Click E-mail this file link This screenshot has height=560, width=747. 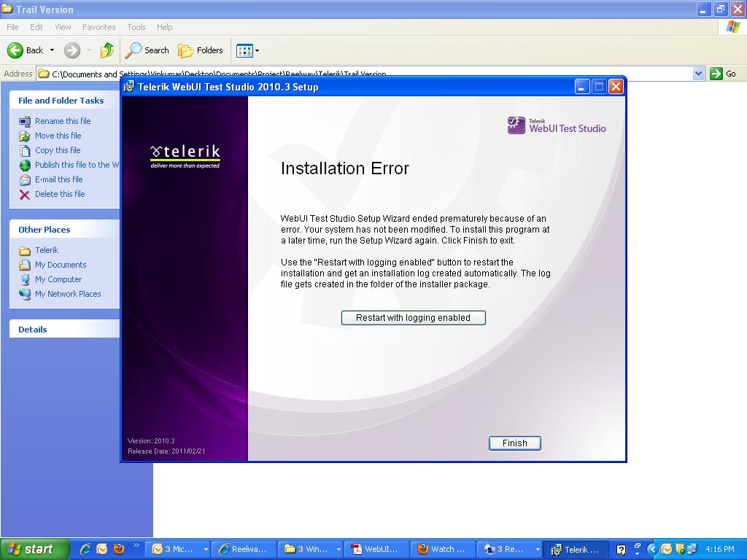pyautogui.click(x=58, y=179)
